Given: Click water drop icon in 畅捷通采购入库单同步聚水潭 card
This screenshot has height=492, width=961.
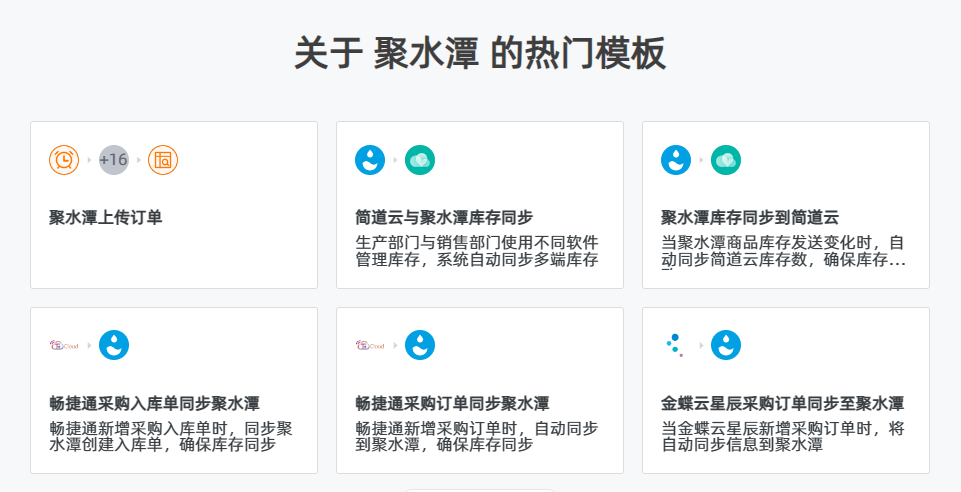Looking at the screenshot, I should click(114, 346).
